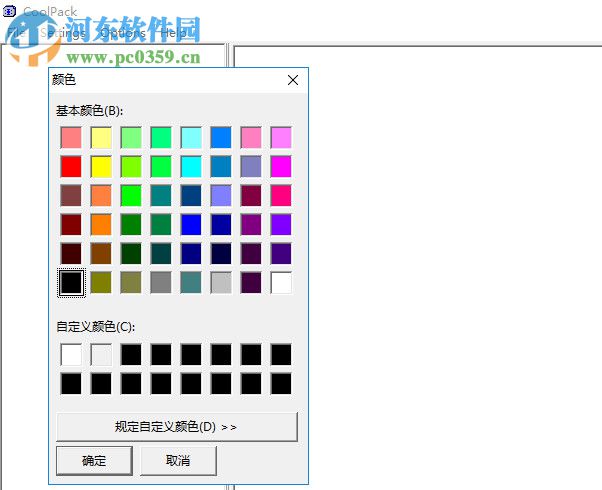Screen dimensions: 602x490
Task: Choose the grayish teal basic color swatch
Action: [191, 283]
